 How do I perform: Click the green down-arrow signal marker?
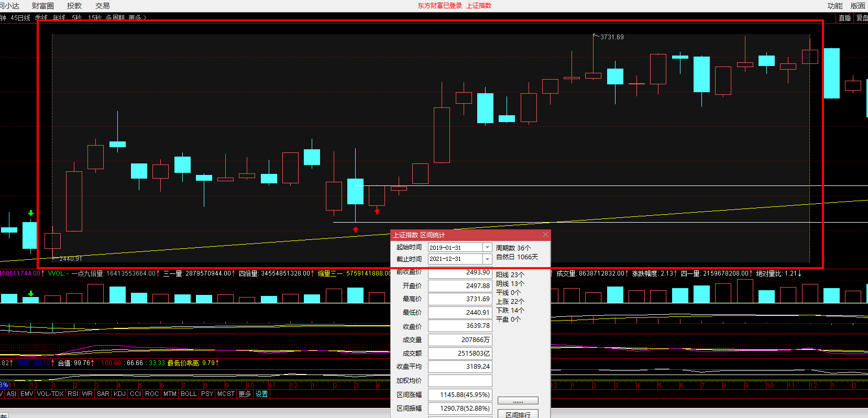[x=31, y=213]
